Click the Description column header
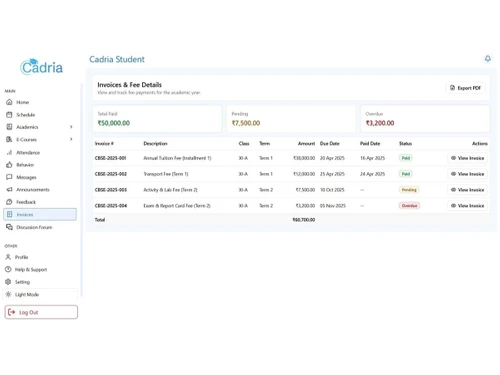This screenshot has height=375, width=500. 155,143
